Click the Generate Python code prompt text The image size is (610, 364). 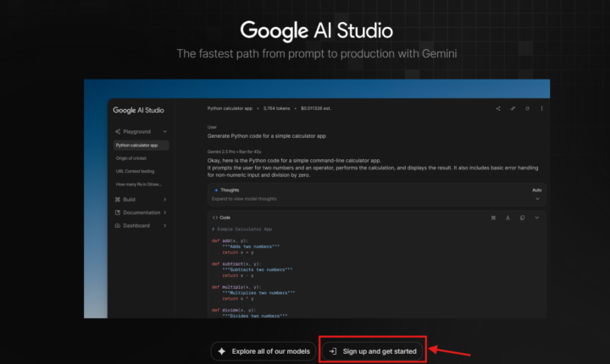[x=267, y=136]
